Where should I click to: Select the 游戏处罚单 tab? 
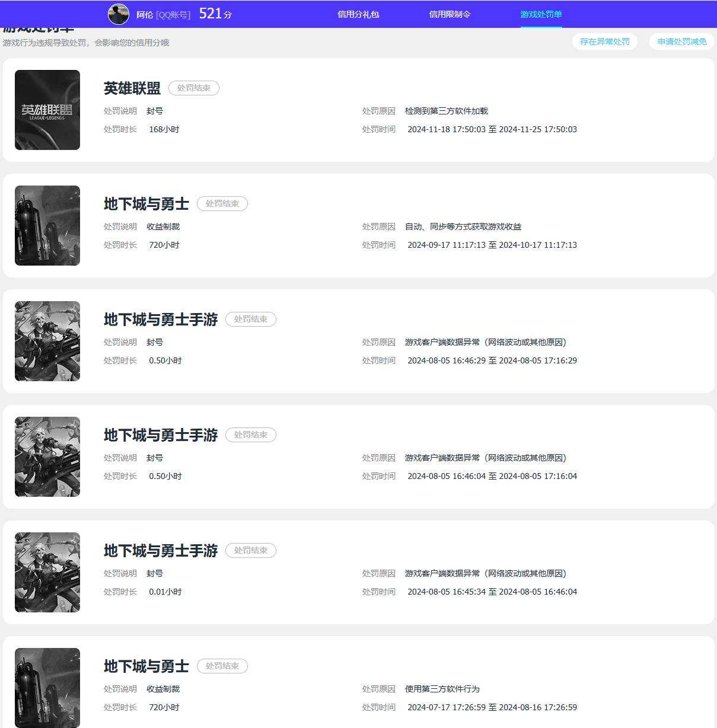point(541,14)
